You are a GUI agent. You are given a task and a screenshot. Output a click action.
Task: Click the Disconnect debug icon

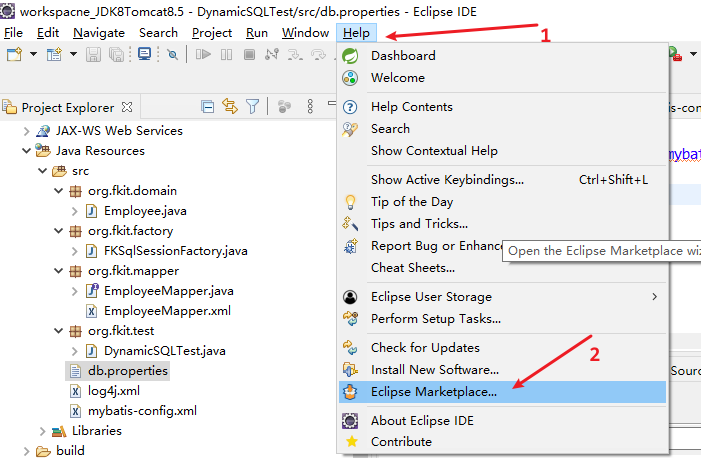(x=272, y=55)
